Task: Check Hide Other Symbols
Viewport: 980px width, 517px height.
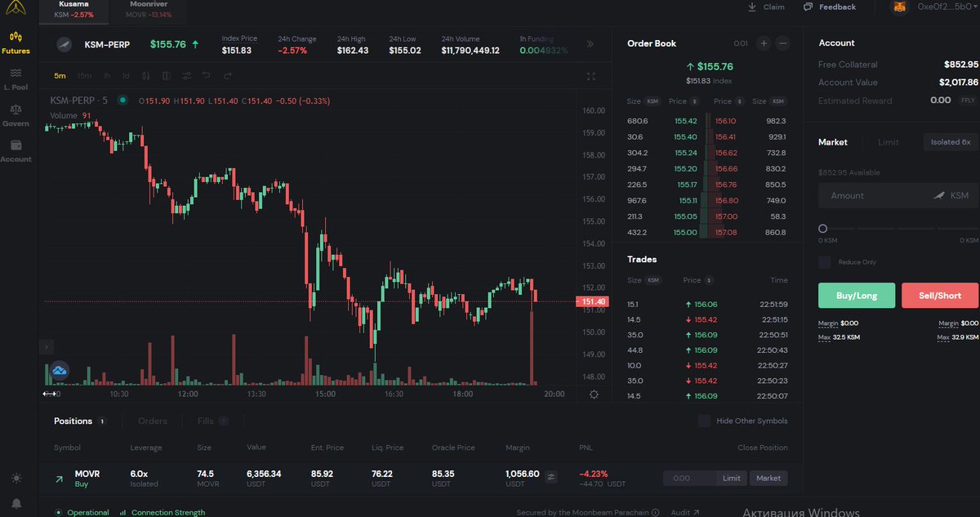Action: [704, 421]
